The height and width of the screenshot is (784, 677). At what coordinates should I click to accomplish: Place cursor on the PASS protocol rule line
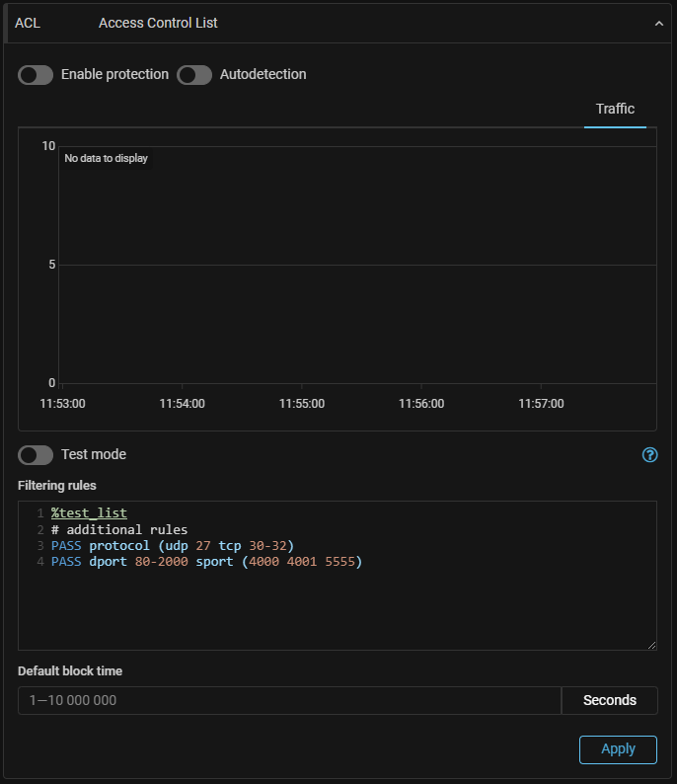click(x=173, y=546)
